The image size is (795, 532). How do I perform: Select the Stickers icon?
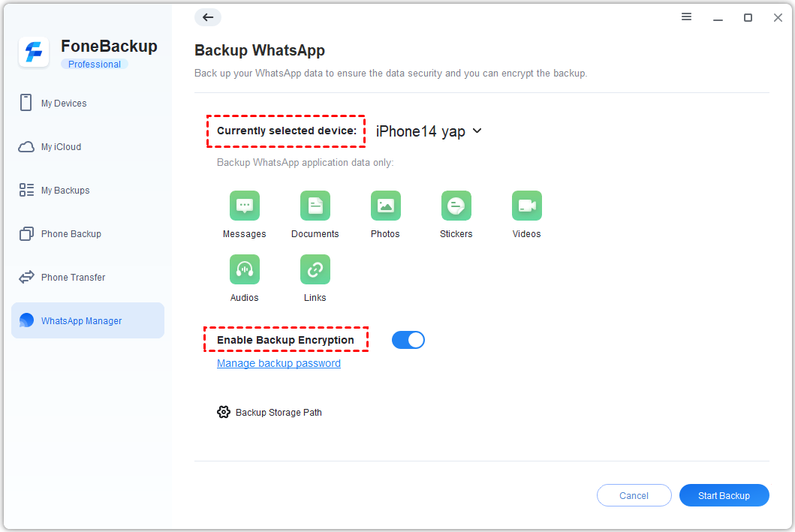click(x=456, y=206)
